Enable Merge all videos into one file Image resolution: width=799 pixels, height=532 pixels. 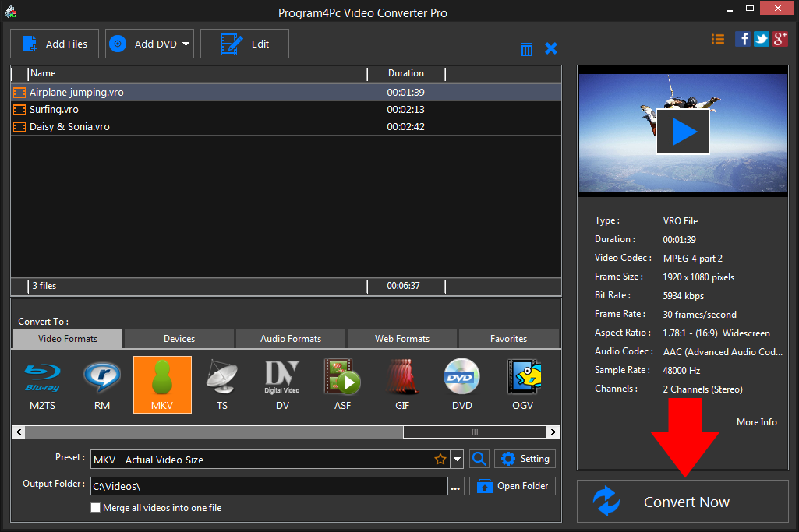tap(96, 508)
